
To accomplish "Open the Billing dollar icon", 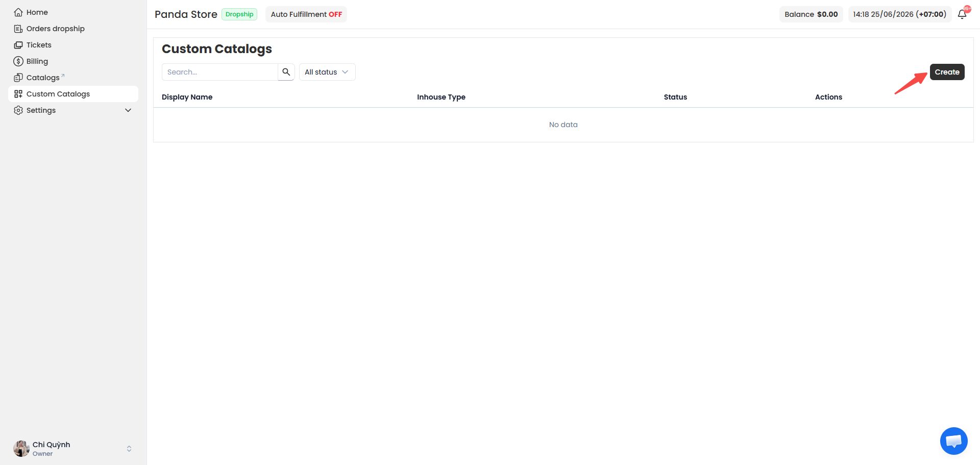I will (x=18, y=61).
